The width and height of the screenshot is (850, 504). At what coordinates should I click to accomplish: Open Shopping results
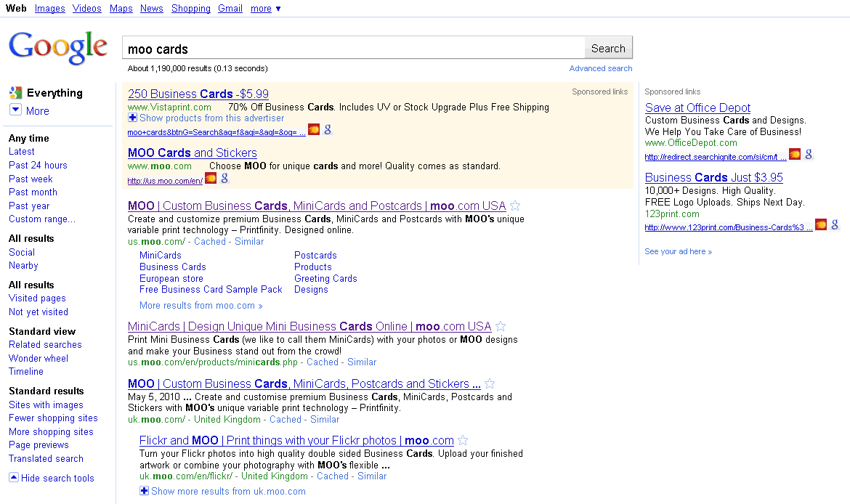(191, 9)
